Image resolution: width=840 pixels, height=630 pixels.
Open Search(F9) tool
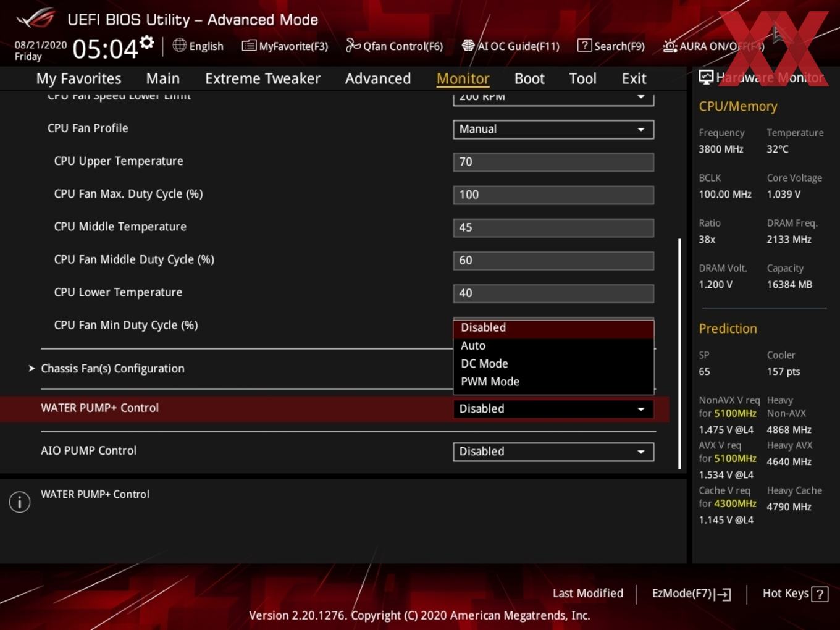(x=611, y=46)
